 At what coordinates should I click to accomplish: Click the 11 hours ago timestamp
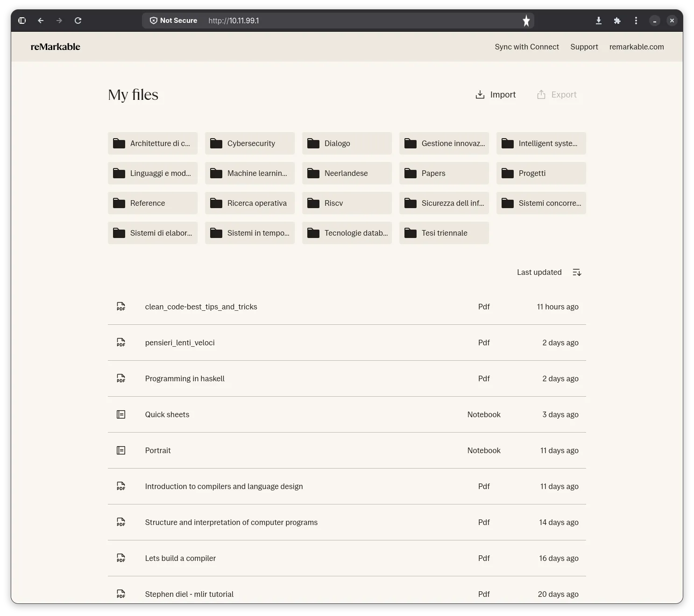[558, 307]
